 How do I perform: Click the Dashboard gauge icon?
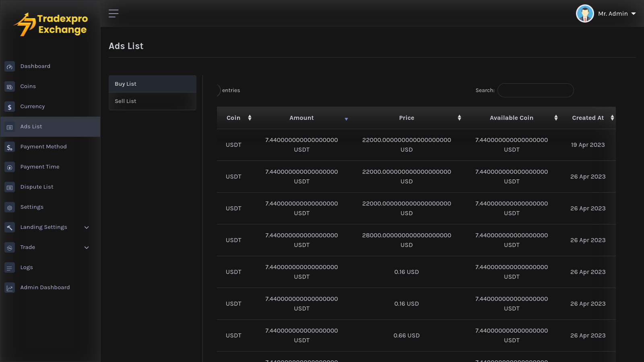tap(10, 66)
